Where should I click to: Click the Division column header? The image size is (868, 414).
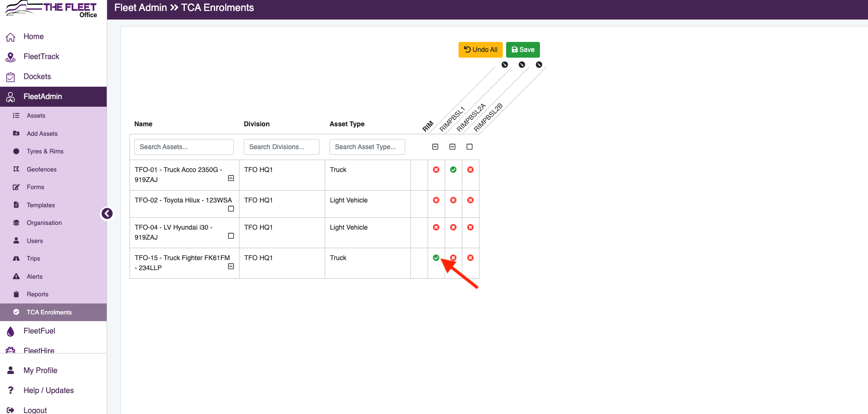point(257,124)
